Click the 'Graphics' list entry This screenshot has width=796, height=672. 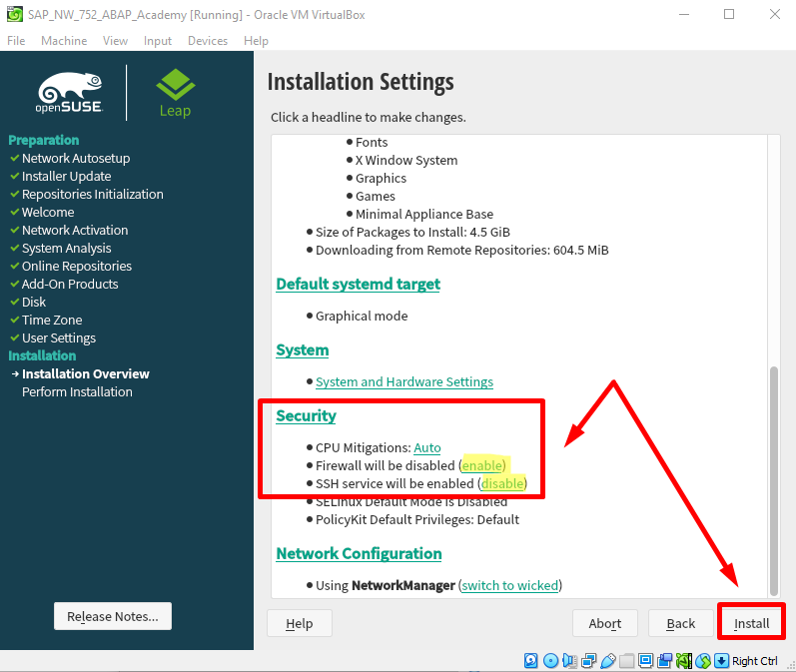(381, 178)
